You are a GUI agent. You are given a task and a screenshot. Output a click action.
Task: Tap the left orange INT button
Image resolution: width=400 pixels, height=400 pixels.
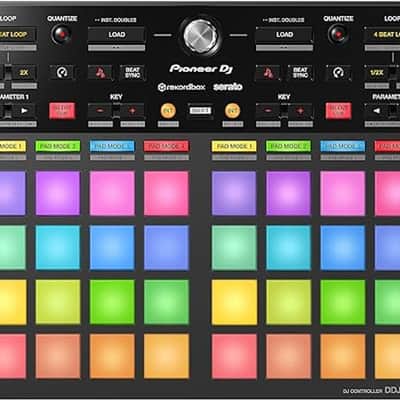pos(168,111)
